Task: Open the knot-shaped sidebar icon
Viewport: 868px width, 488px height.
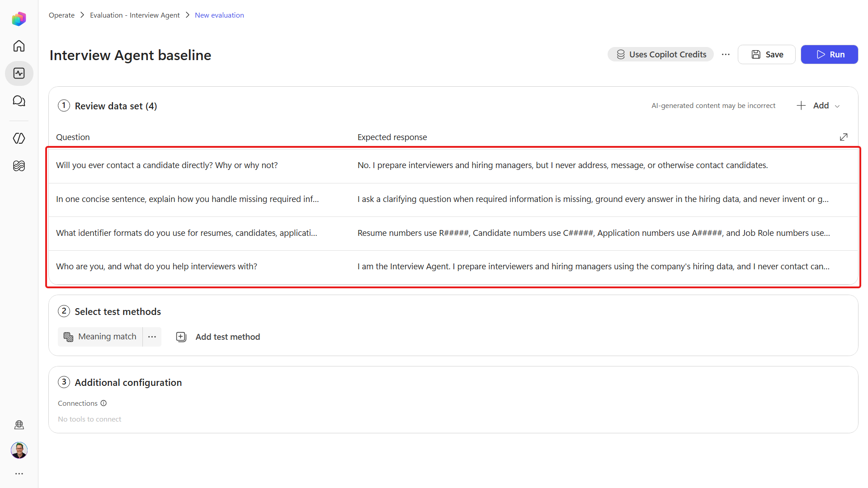Action: (x=19, y=166)
